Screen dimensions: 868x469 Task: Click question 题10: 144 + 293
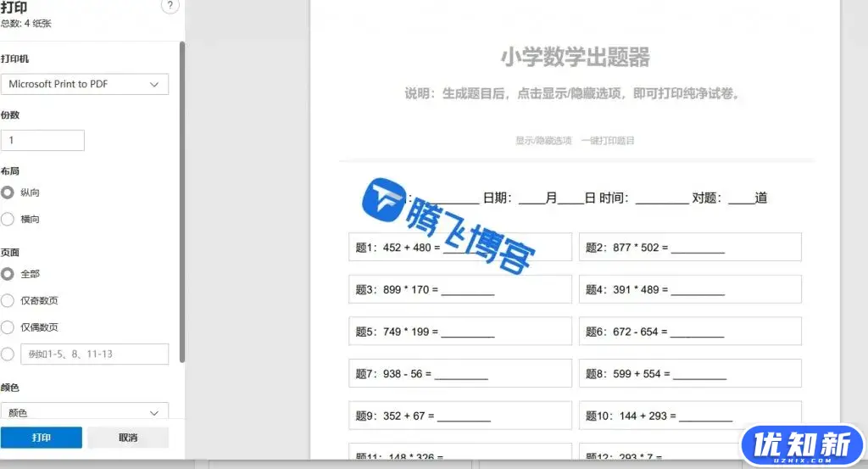pyautogui.click(x=690, y=416)
